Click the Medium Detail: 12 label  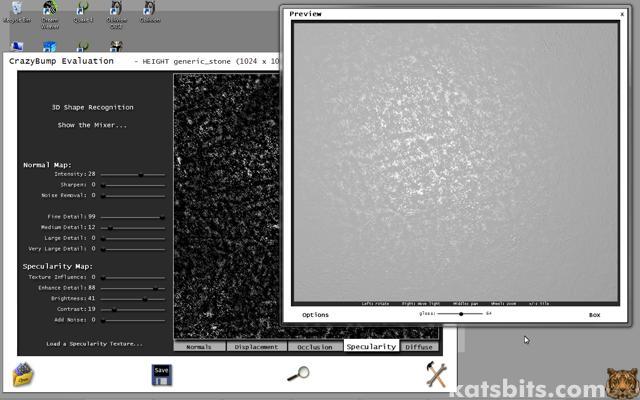(x=68, y=227)
